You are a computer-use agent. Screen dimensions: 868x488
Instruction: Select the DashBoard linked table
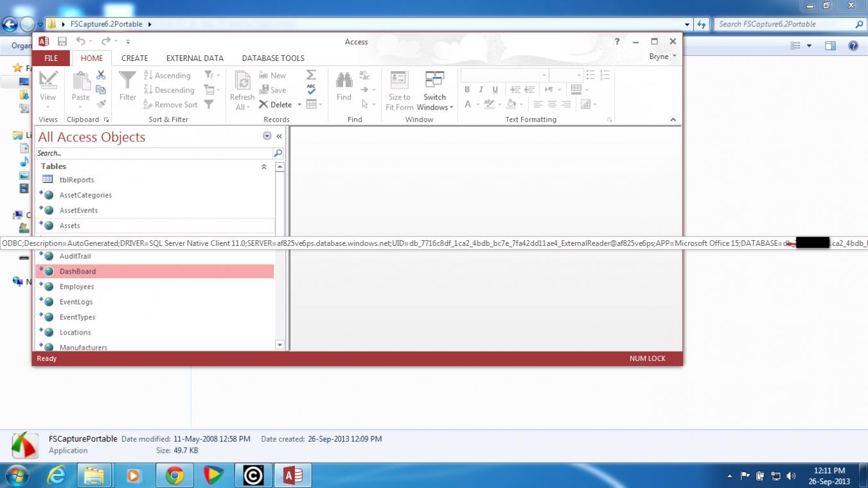point(154,271)
